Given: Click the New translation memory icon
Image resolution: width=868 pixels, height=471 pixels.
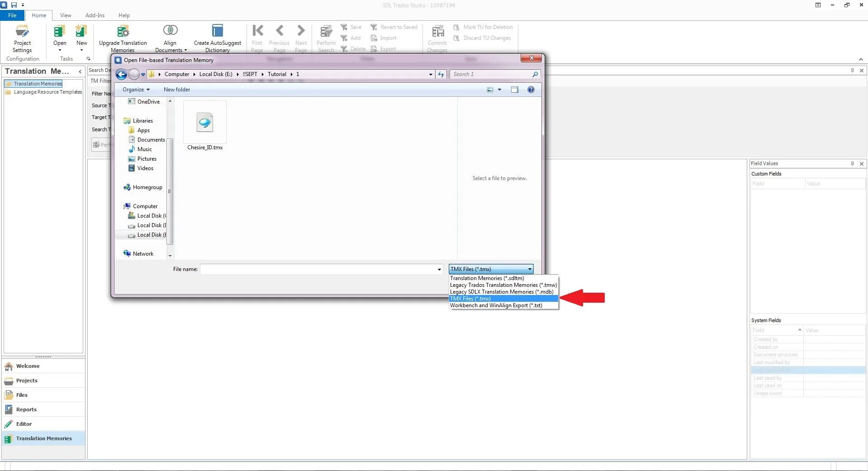Looking at the screenshot, I should point(81,32).
